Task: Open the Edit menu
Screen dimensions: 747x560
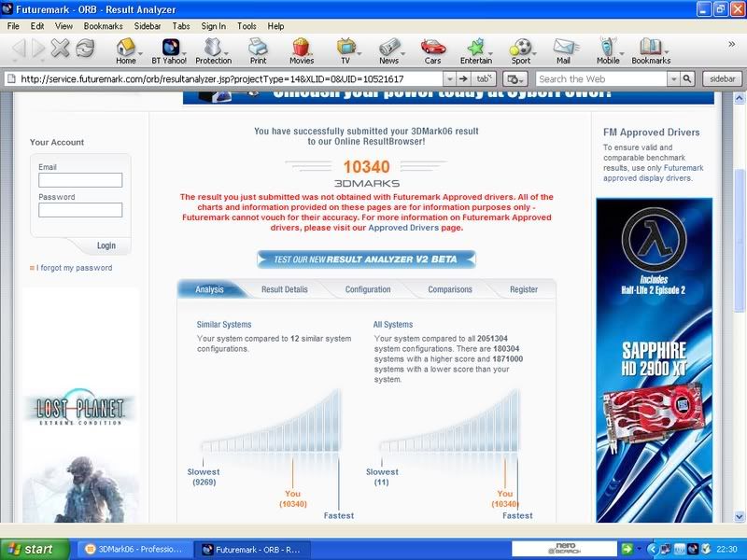Action: point(37,26)
